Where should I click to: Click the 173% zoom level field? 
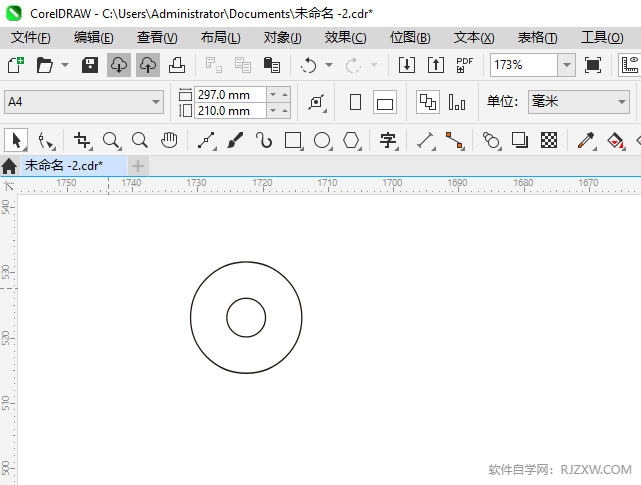pos(524,65)
